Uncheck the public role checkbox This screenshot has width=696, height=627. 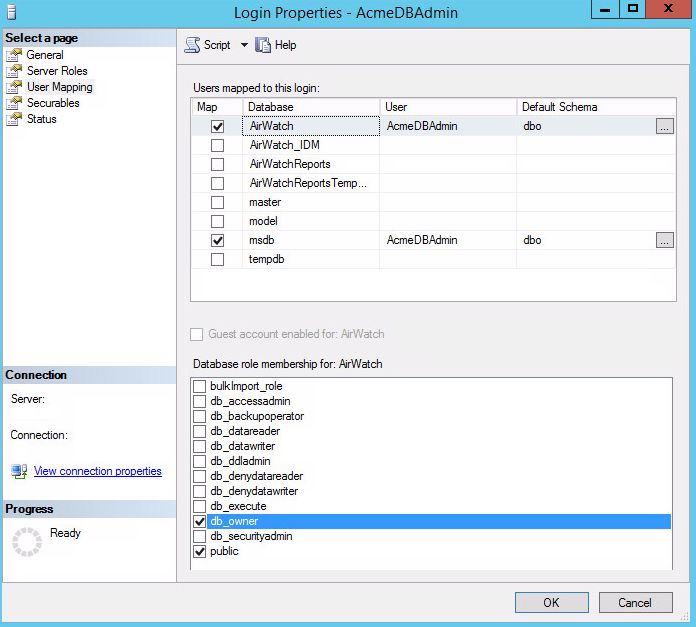[x=200, y=552]
